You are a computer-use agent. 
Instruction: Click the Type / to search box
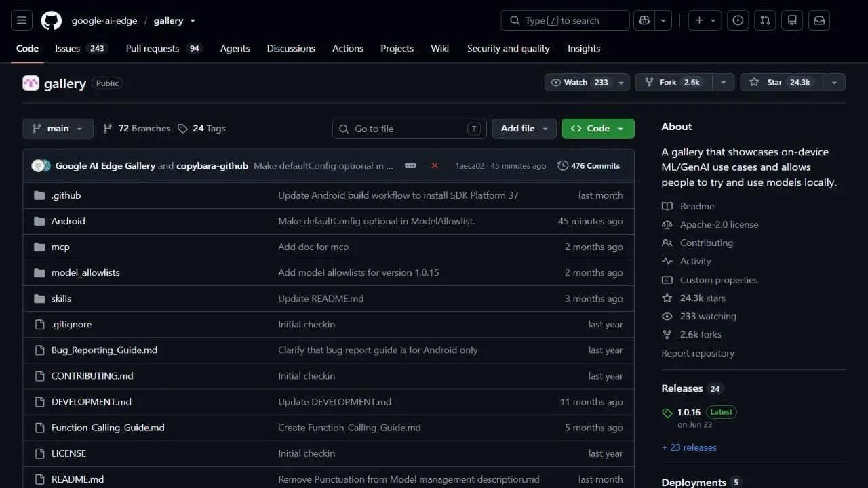(566, 20)
